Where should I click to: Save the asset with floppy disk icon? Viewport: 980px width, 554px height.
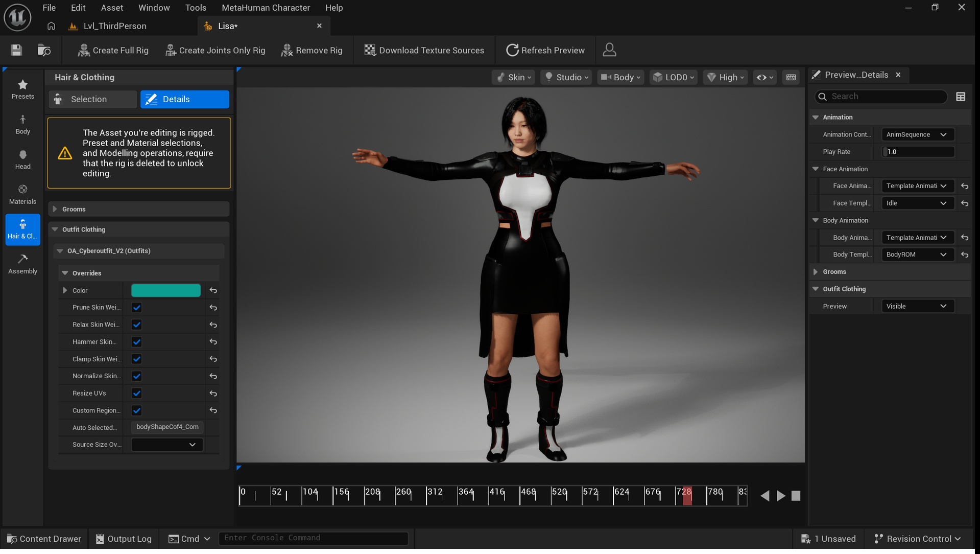[x=16, y=50]
